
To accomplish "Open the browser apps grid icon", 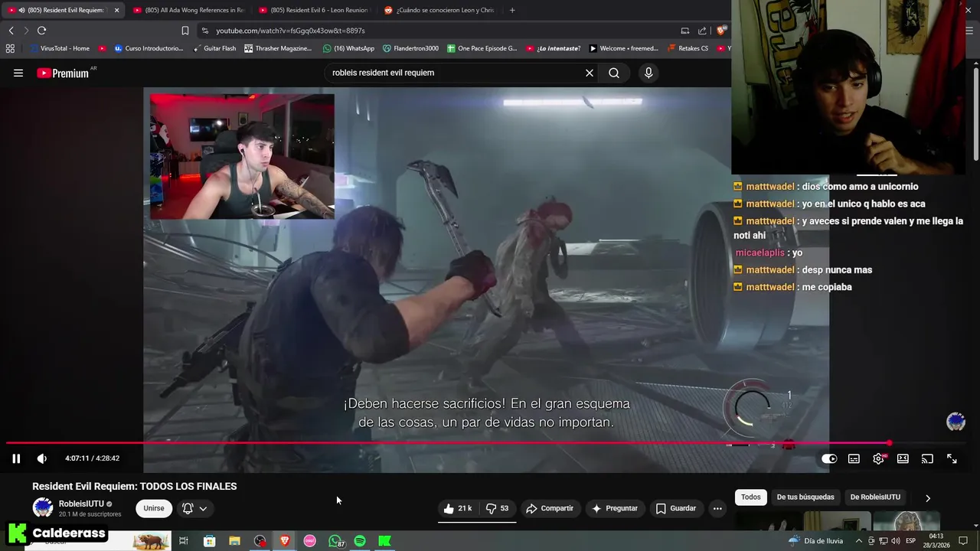I will [x=10, y=48].
